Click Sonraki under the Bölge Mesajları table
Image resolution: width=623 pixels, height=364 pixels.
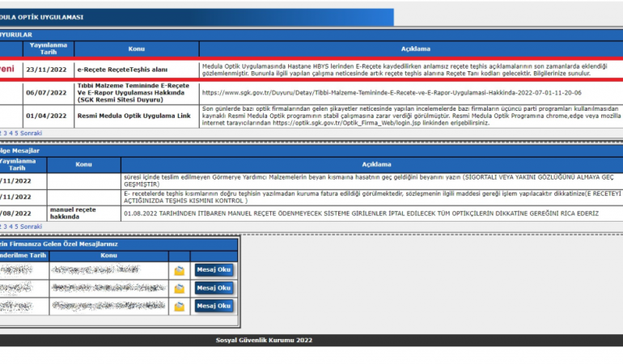(31, 226)
